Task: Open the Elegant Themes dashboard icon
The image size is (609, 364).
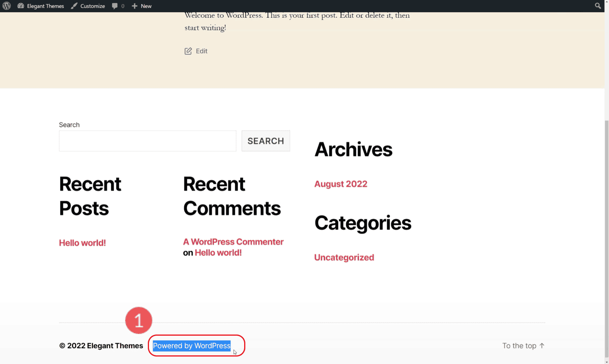Action: tap(21, 6)
